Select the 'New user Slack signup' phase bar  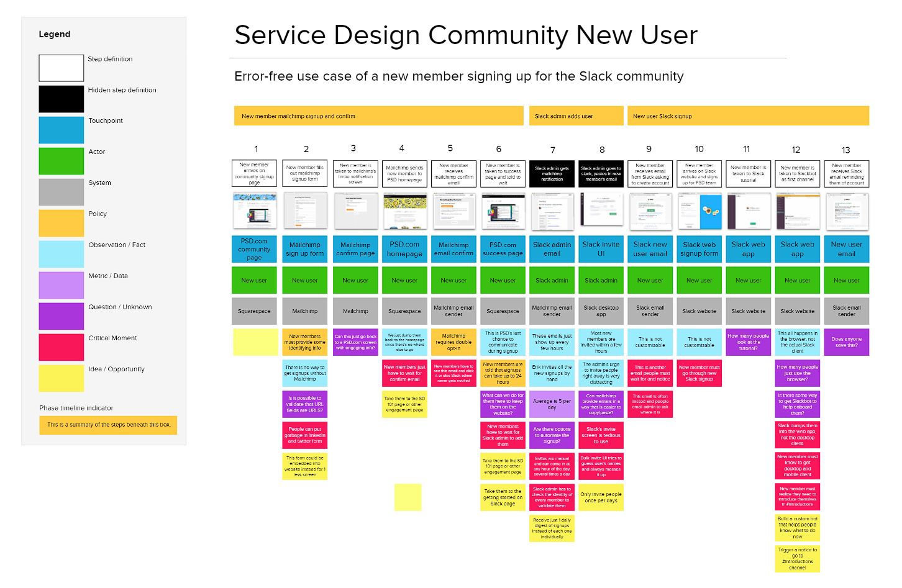coord(748,116)
